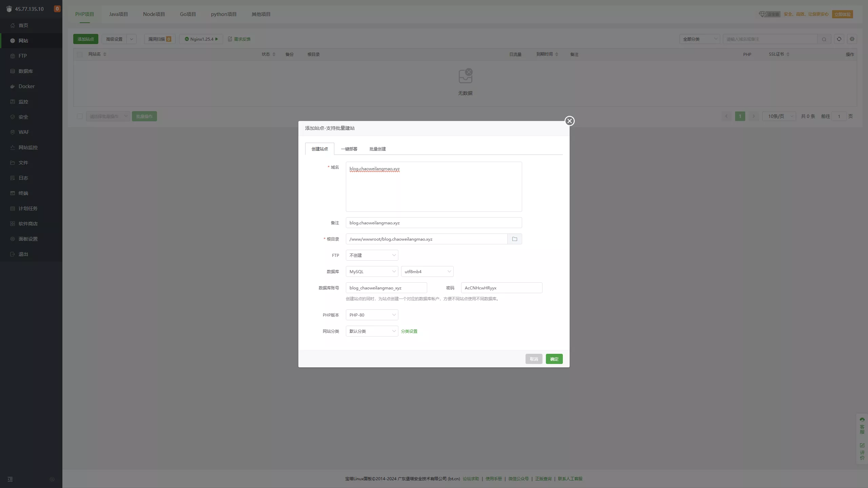The width and height of the screenshot is (868, 488).
Task: Click the 域名 domain input field
Action: pos(434,186)
